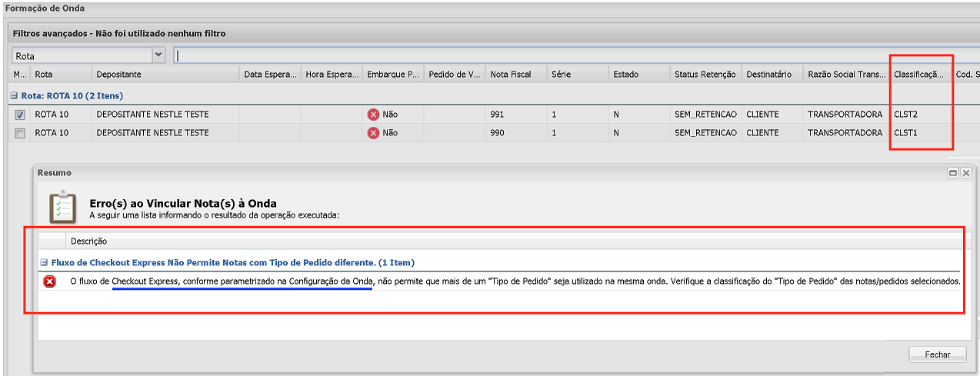This screenshot has width=980, height=376.
Task: Sort by the Razão Social Trans... column header
Action: click(x=846, y=75)
